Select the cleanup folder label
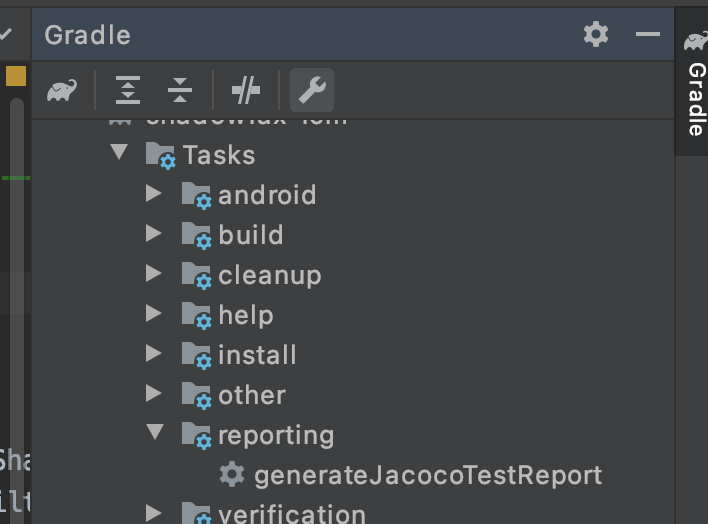This screenshot has width=708, height=524. (270, 276)
